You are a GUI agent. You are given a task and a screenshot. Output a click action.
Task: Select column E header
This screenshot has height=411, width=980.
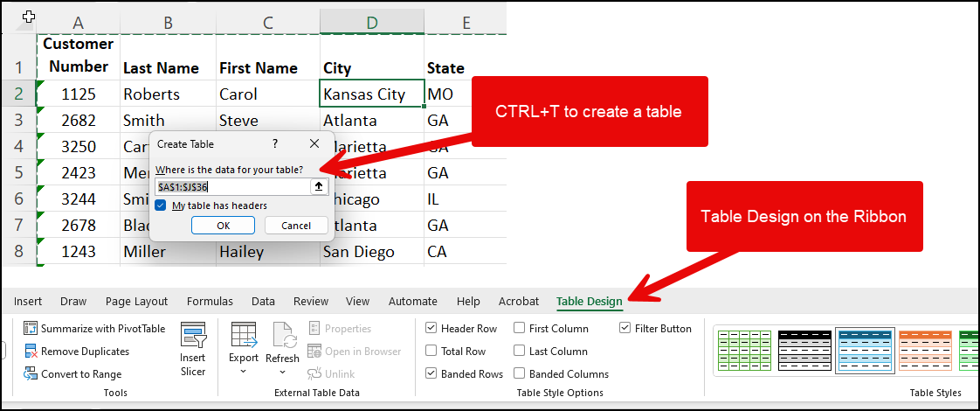(x=466, y=23)
